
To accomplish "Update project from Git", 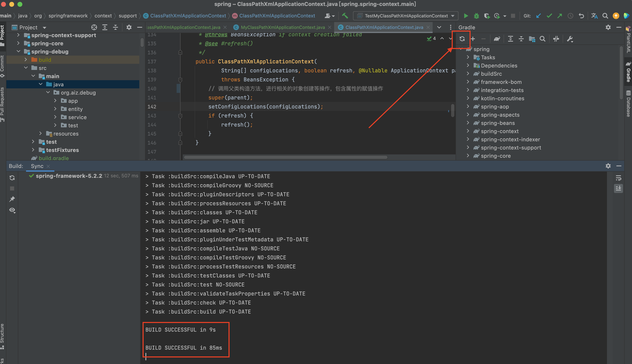I will tap(538, 16).
